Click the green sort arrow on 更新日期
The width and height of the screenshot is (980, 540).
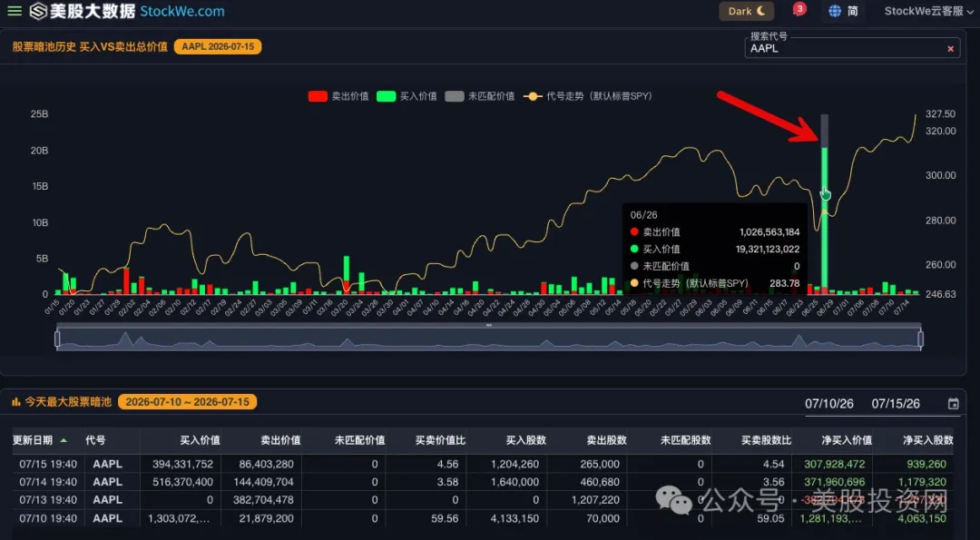[64, 441]
